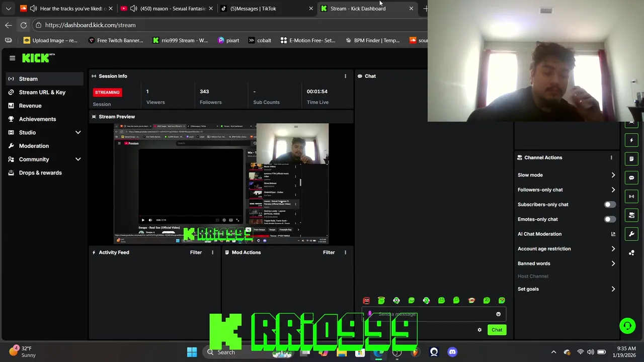Open the pixart bookmark
The width and height of the screenshot is (644, 362).
point(228,40)
